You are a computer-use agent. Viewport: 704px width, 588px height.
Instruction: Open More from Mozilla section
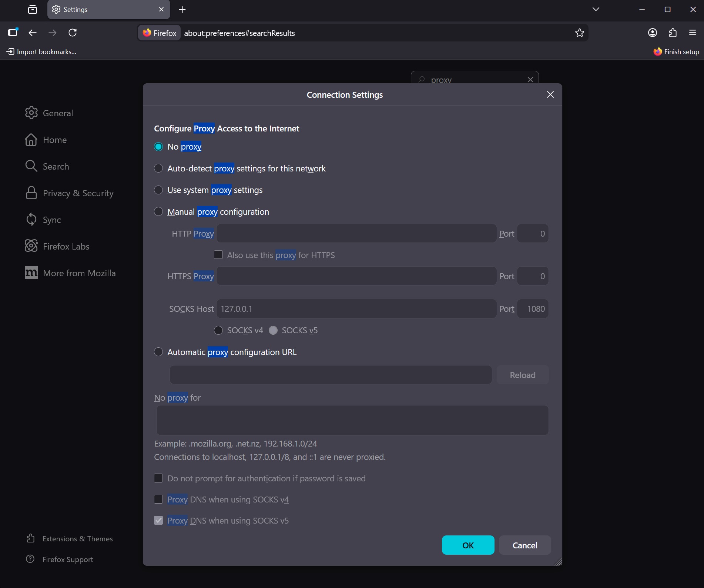79,273
